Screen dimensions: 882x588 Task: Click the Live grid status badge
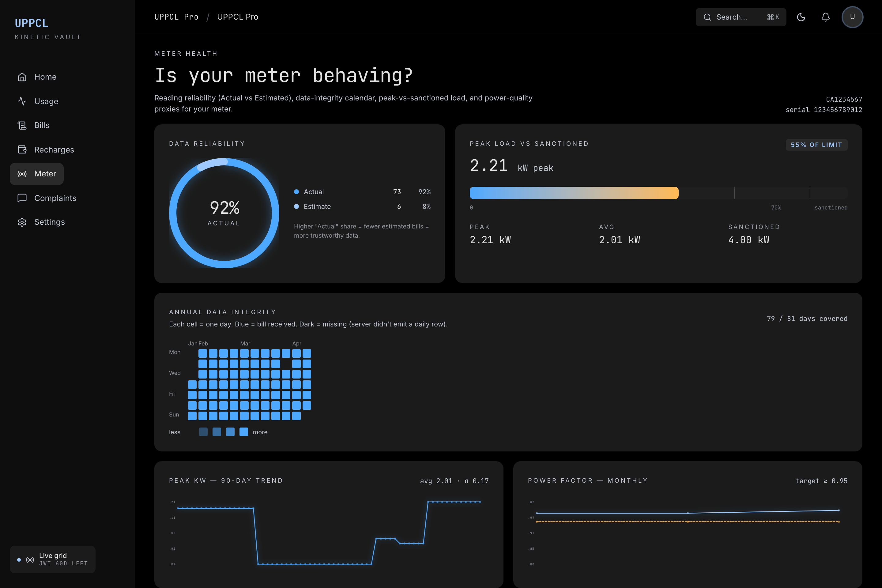[x=52, y=559]
